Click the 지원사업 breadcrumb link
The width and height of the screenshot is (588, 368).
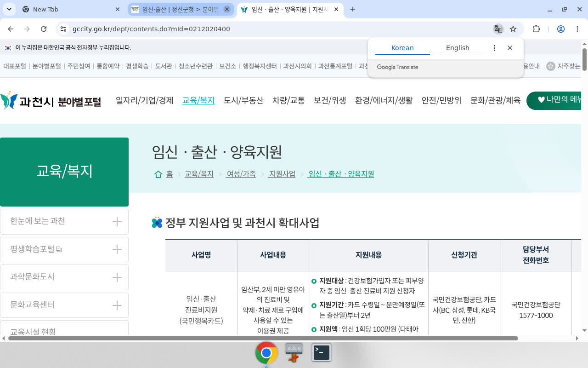[x=282, y=174]
